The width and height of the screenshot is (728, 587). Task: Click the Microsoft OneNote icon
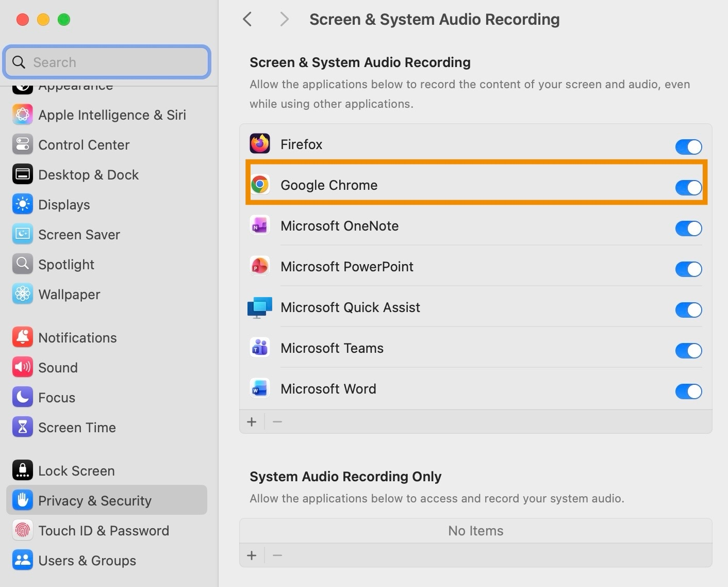(x=260, y=225)
